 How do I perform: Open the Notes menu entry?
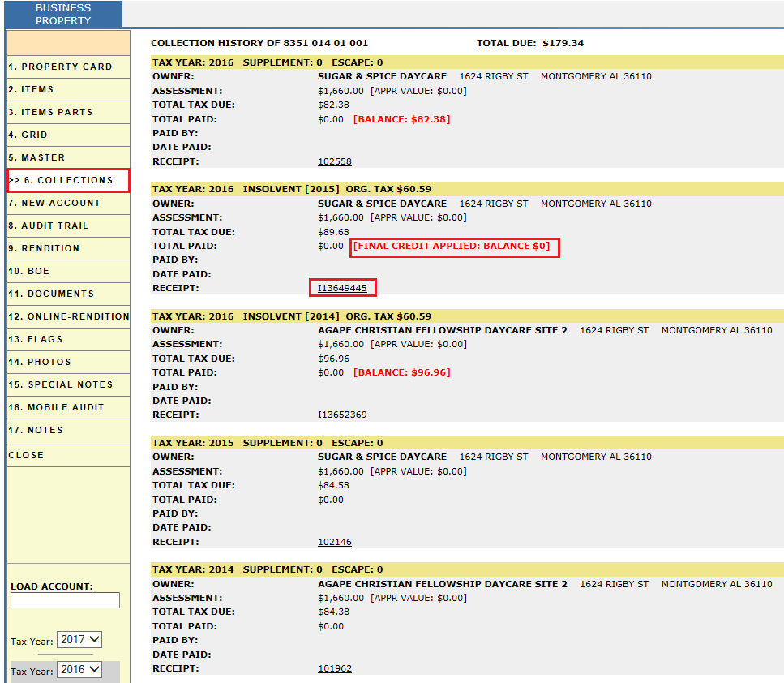pos(68,430)
